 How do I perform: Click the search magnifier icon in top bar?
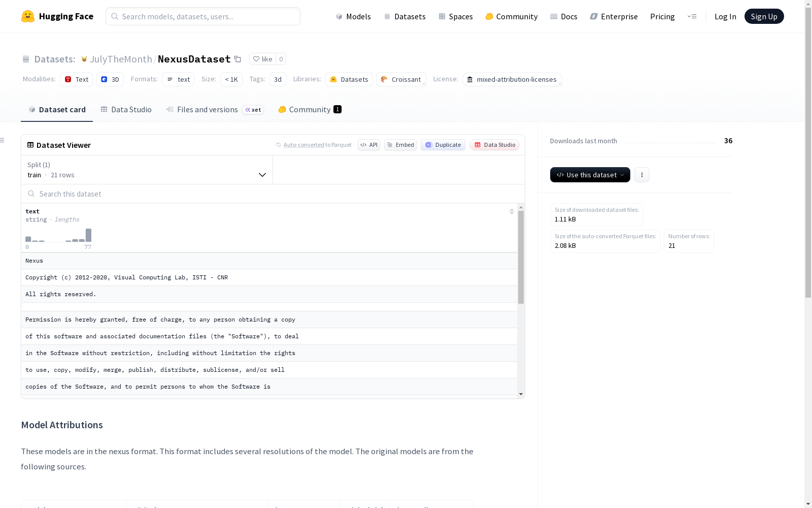[115, 16]
